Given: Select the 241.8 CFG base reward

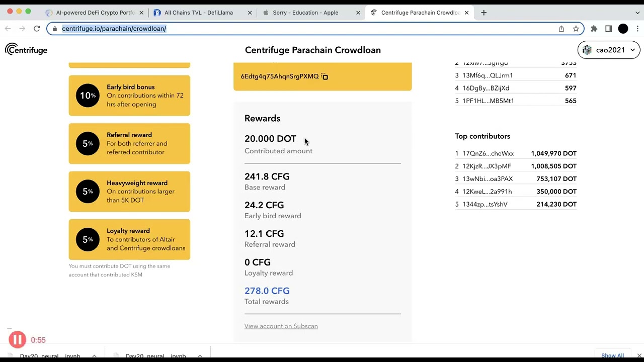Looking at the screenshot, I should point(267,176).
